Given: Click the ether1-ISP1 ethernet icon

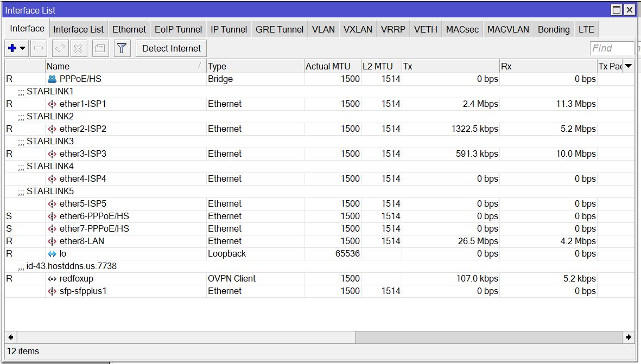Looking at the screenshot, I should (52, 104).
